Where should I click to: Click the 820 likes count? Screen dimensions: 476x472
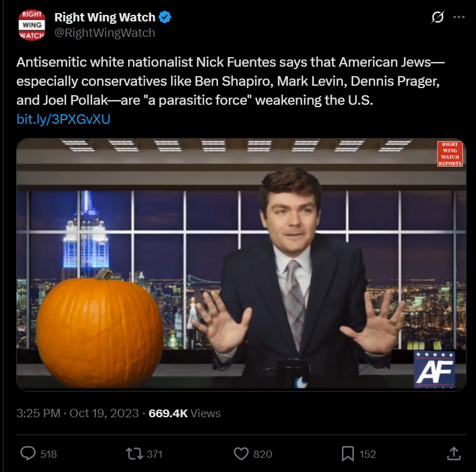pos(263,454)
